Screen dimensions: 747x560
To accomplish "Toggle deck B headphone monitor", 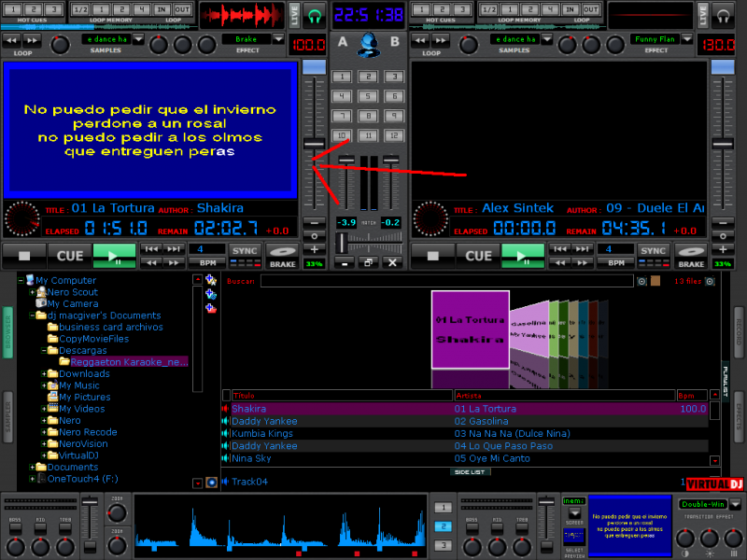I will (x=723, y=17).
